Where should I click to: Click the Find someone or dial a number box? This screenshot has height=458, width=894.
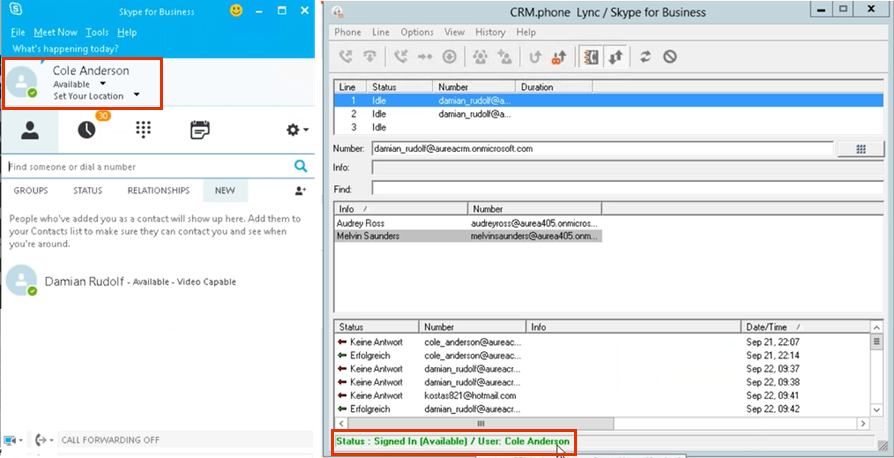tap(149, 167)
